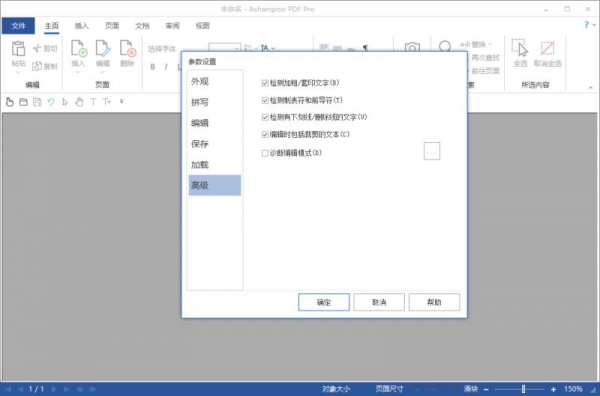Open quick access toolbar customize arrow
The width and height of the screenshot is (600, 396).
click(121, 102)
